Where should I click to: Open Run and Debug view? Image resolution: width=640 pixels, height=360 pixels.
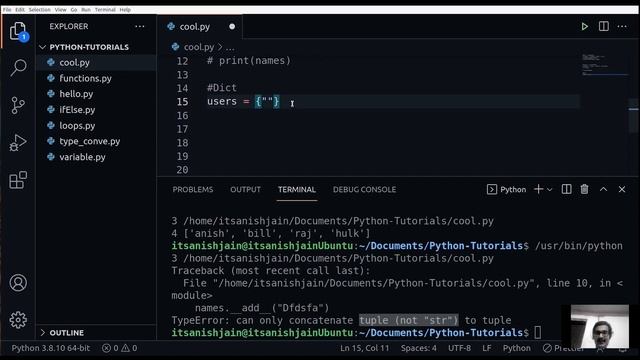pos(18,142)
